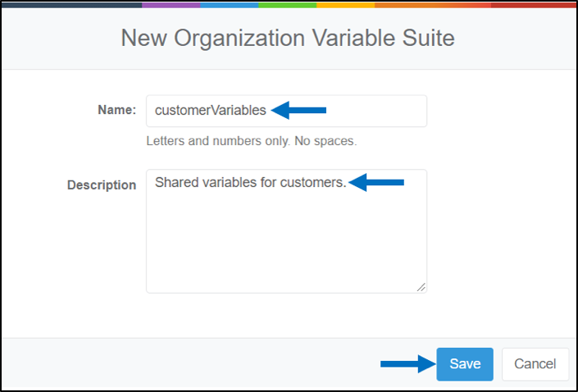Click the red segment of top color bar
This screenshot has width=578, height=392.
click(534, 5)
